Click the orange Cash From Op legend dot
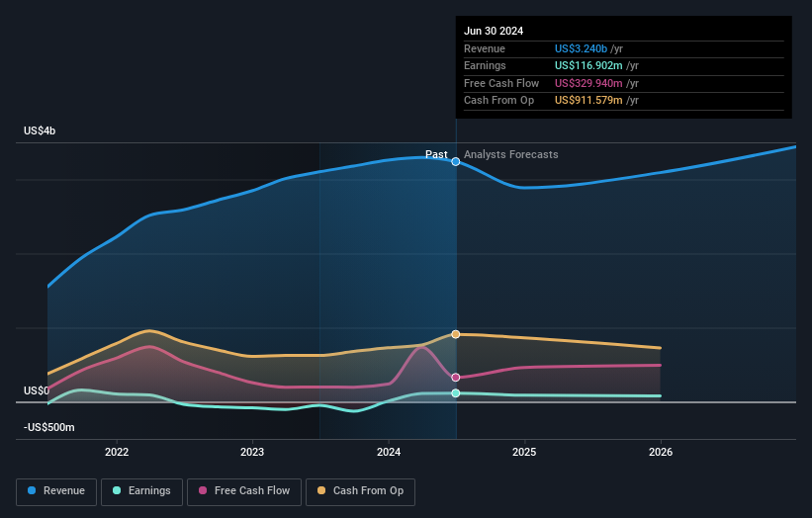The width and height of the screenshot is (812, 518). tap(321, 490)
